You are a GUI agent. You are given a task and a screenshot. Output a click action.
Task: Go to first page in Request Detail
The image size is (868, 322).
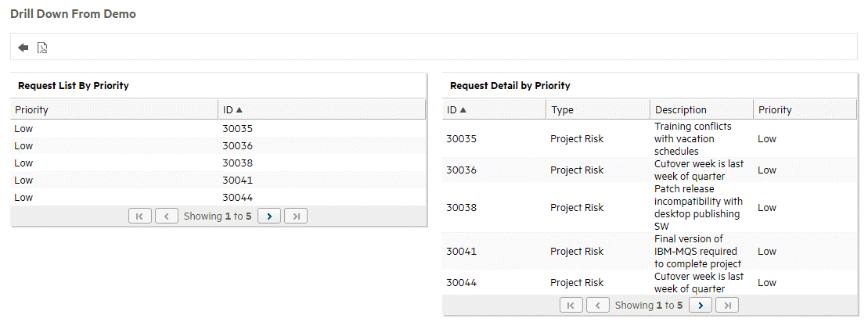[571, 305]
